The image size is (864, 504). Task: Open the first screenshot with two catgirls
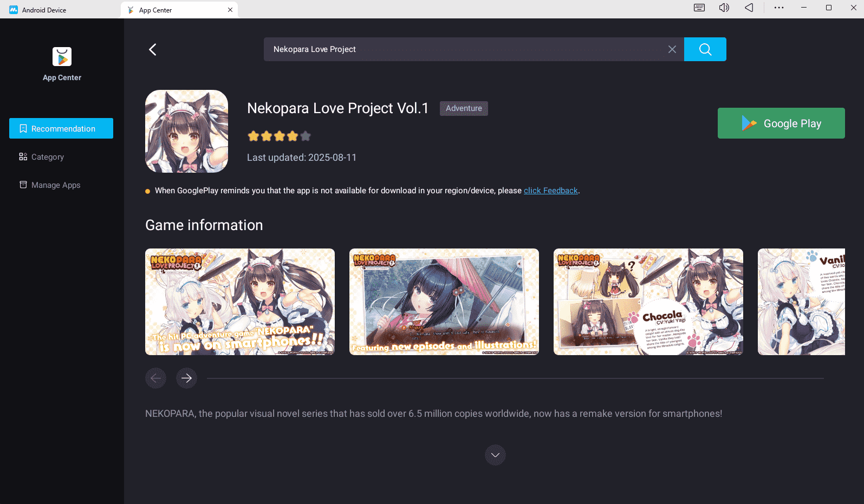240,302
